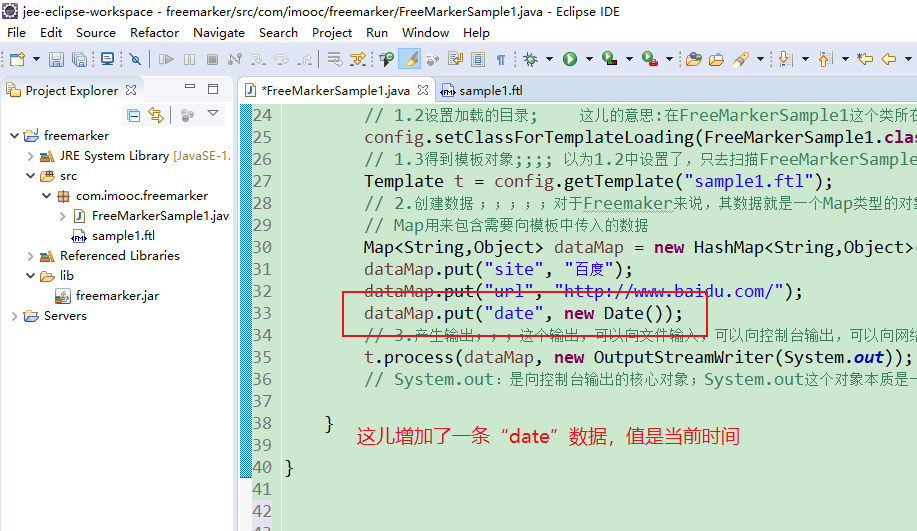Open the Debug configurations dropdown arrow
Image resolution: width=917 pixels, height=531 pixels.
coord(549,59)
